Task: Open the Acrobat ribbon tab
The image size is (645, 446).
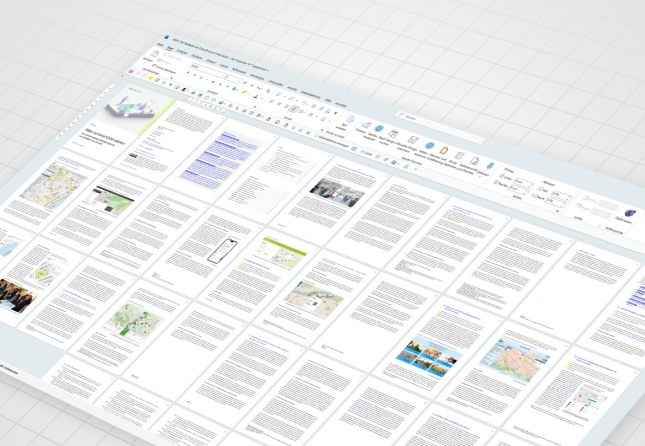Action: 341,105
